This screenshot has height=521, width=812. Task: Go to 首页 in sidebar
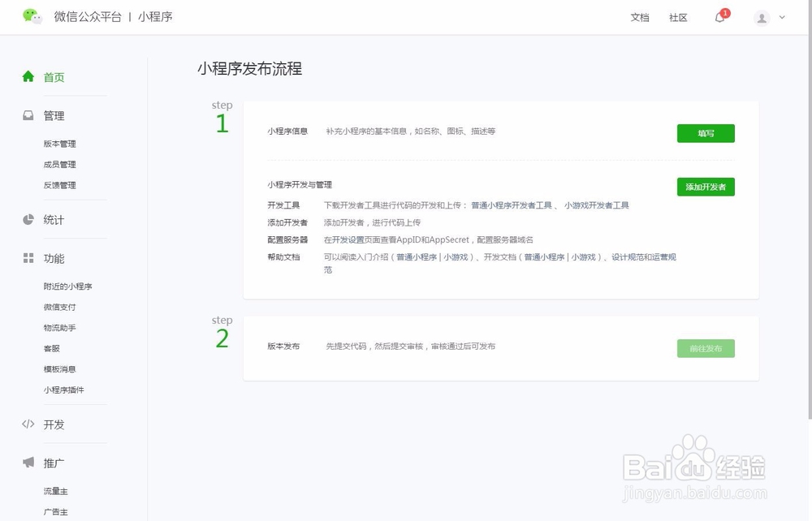54,77
